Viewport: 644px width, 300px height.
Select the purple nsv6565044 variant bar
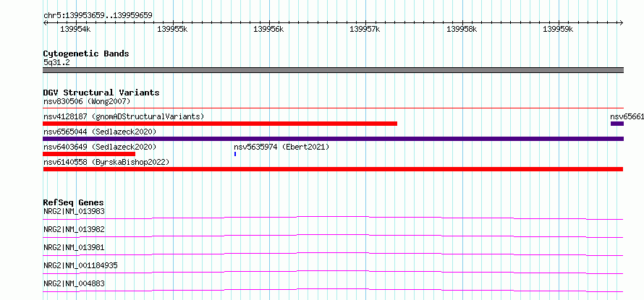point(333,139)
